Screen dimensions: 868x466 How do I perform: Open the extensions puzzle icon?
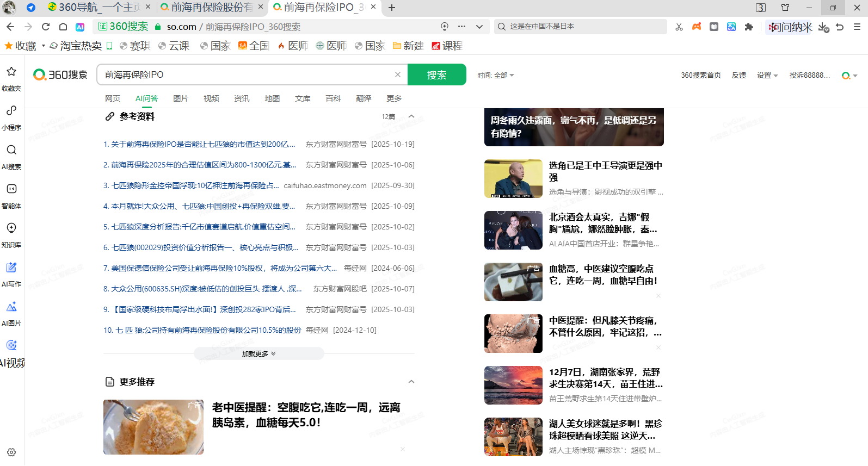(x=749, y=27)
